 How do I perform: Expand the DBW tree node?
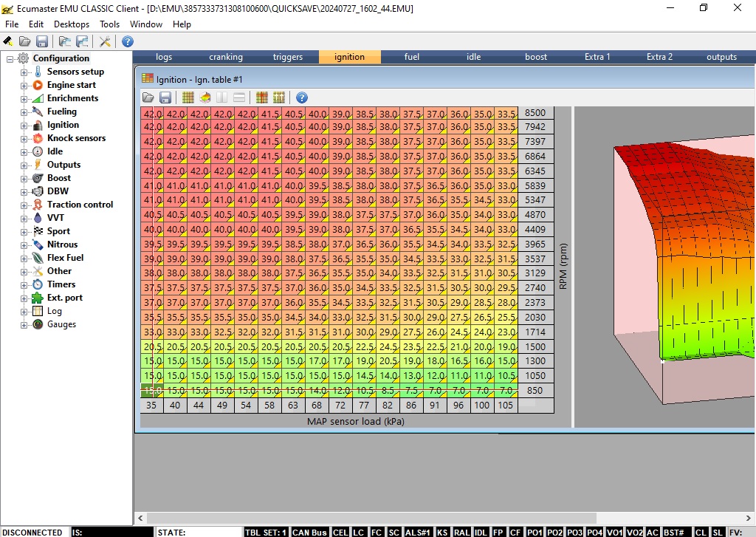point(24,191)
